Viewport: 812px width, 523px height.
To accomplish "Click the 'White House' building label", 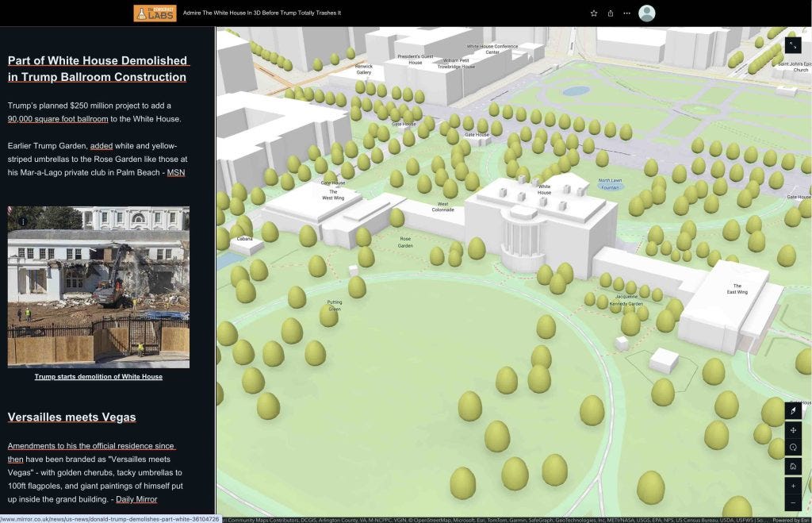I will coord(544,189).
